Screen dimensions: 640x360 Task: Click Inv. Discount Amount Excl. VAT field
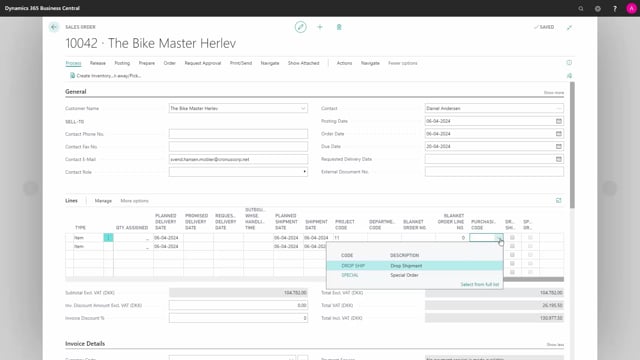tap(238, 305)
